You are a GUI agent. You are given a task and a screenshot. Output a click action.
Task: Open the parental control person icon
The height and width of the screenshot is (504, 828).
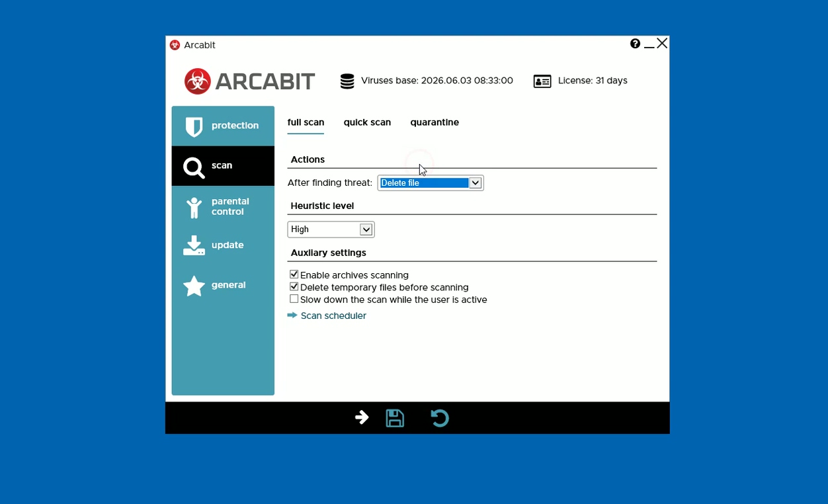(194, 207)
